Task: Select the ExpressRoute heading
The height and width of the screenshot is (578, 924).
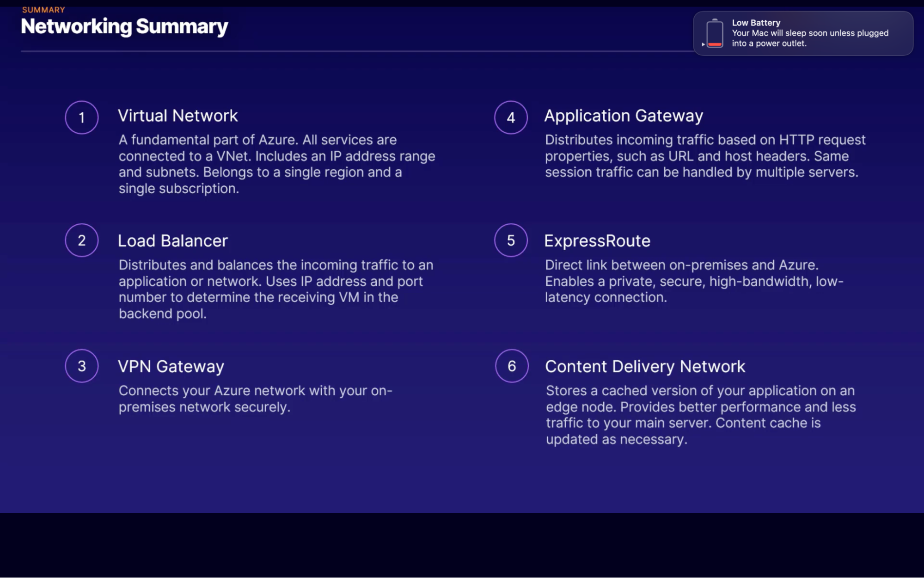Action: (x=597, y=241)
